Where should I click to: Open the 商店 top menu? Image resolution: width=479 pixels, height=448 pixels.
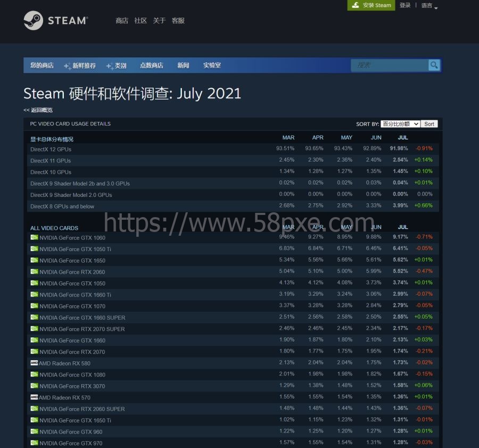pyautogui.click(x=121, y=20)
